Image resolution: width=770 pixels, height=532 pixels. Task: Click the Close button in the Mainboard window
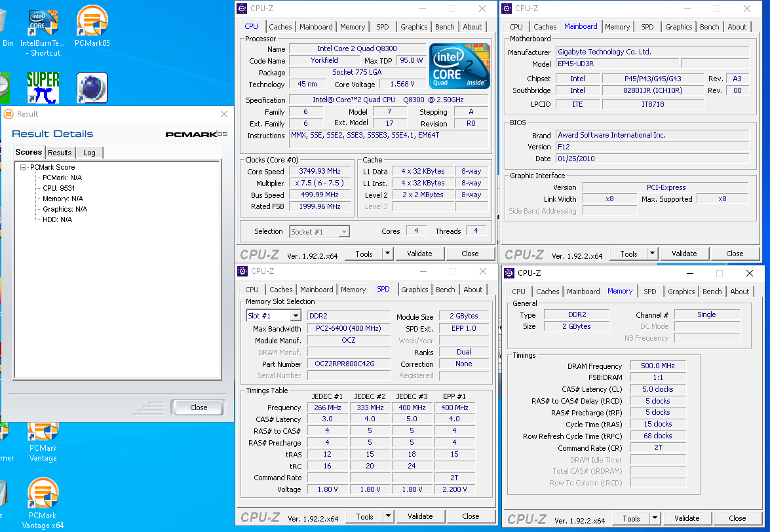coord(735,254)
